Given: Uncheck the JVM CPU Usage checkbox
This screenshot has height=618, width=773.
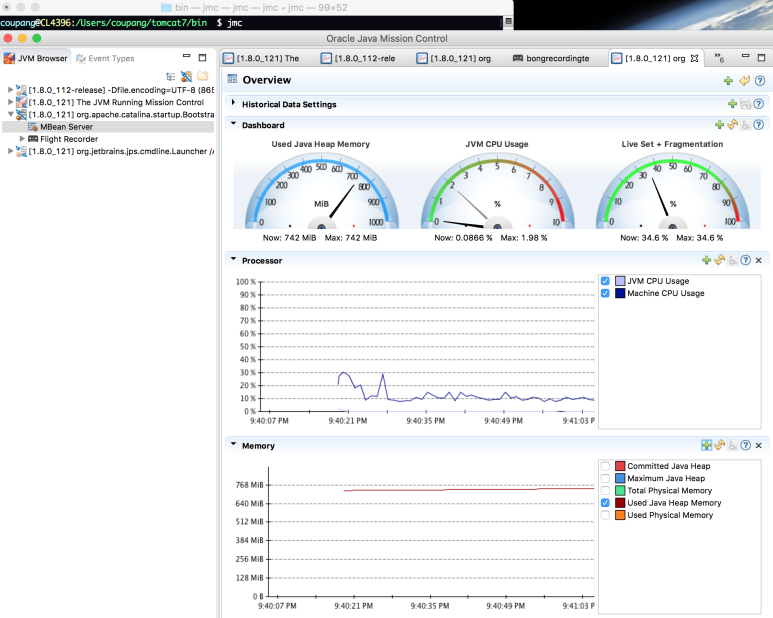Looking at the screenshot, I should coord(605,281).
